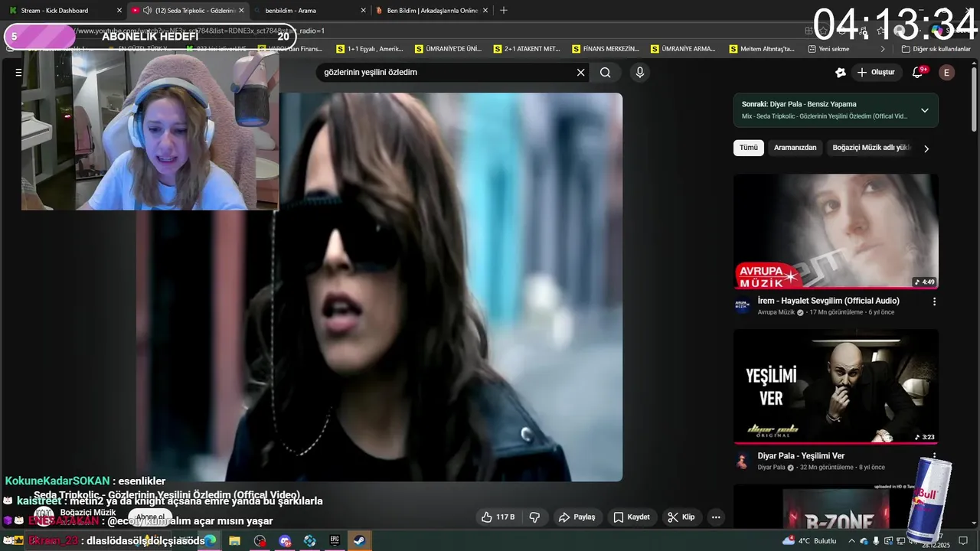Open ÜMRANİYE ARMA bookmark

(683, 49)
